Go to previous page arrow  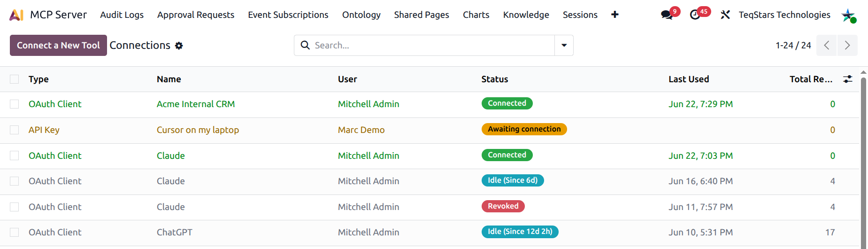click(x=827, y=45)
